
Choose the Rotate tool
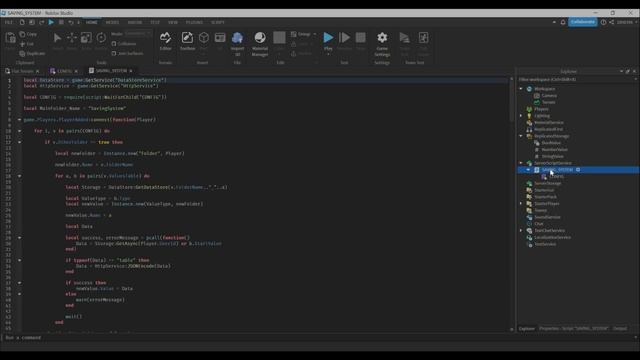tap(101, 38)
